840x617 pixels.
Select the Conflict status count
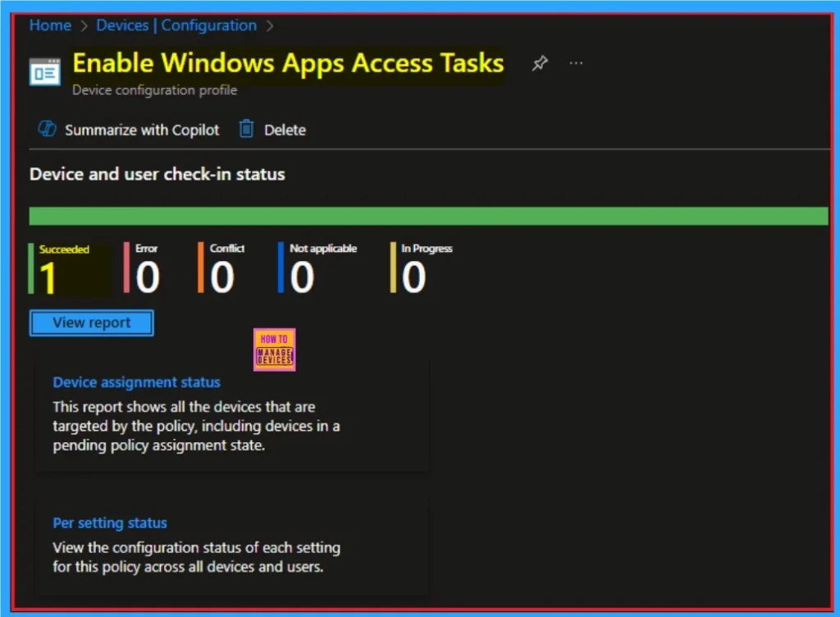[x=222, y=277]
